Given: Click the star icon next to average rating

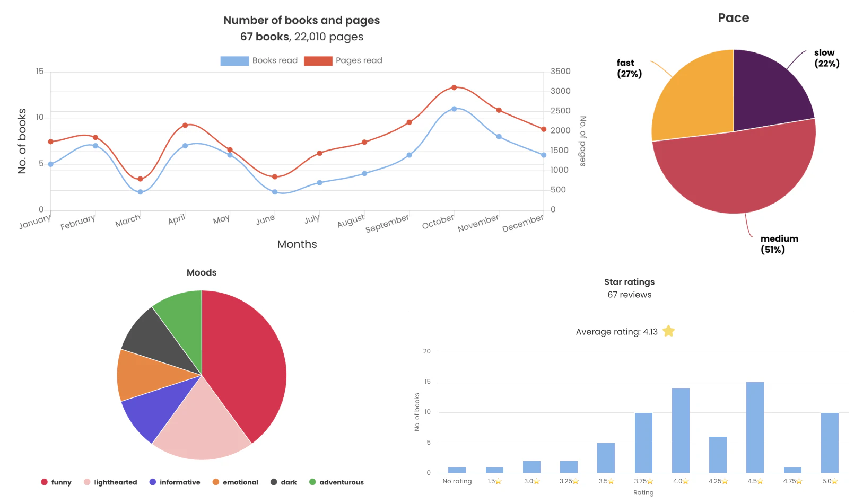Looking at the screenshot, I should (669, 331).
